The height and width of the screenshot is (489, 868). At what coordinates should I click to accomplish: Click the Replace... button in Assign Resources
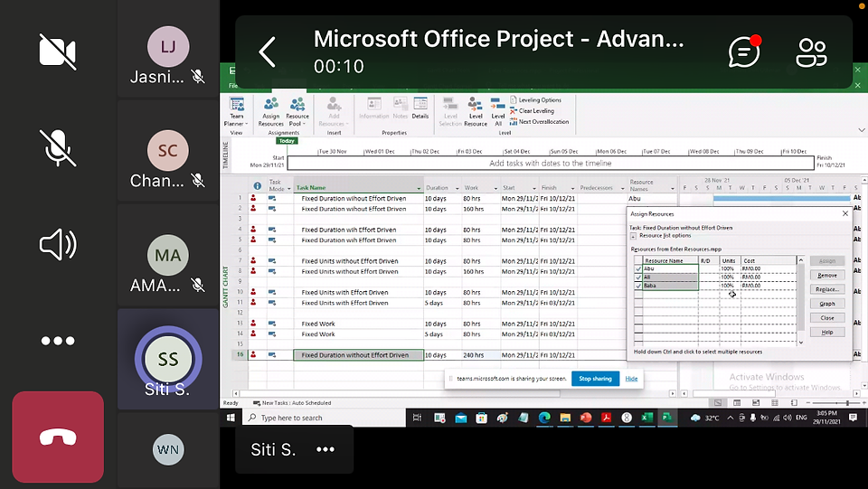point(827,289)
